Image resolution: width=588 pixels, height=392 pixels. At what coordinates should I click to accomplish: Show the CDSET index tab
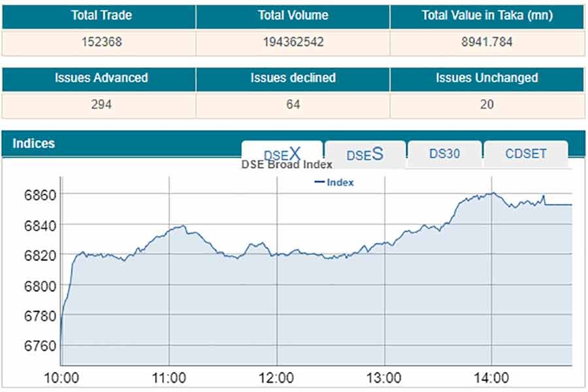525,154
